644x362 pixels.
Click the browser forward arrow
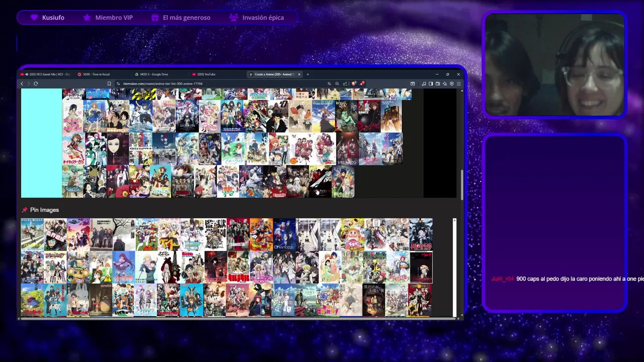tap(29, 83)
